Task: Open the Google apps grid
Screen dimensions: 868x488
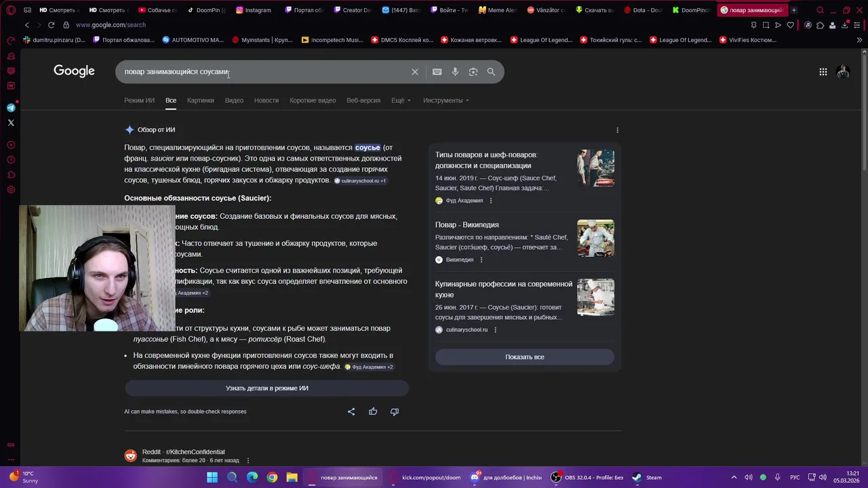Action: (823, 72)
